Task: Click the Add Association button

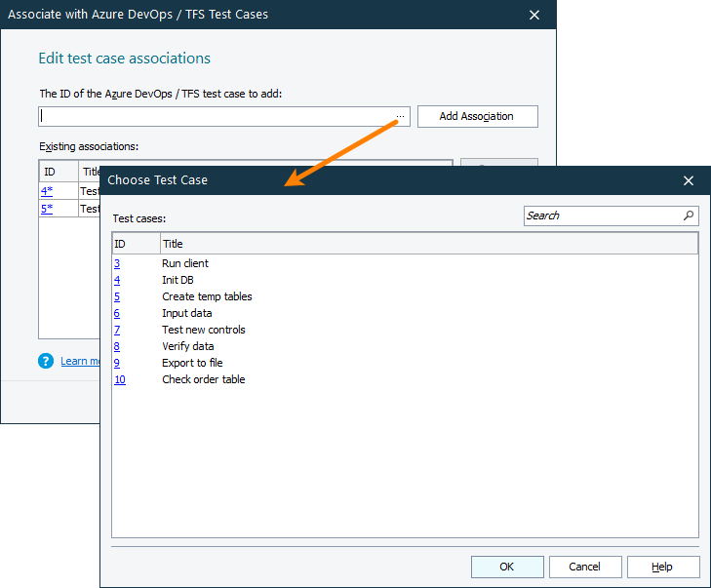Action: (x=477, y=116)
